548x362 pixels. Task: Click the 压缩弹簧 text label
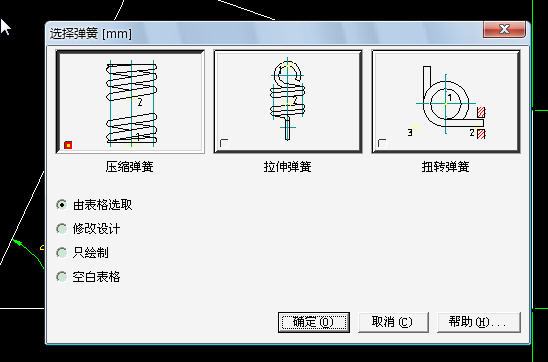(x=129, y=167)
